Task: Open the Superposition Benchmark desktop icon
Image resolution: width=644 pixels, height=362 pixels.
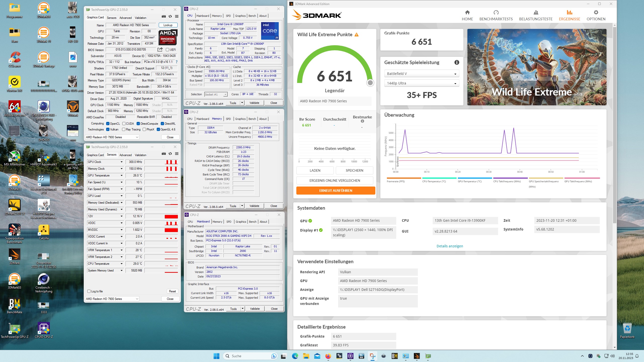Action: coord(15,234)
